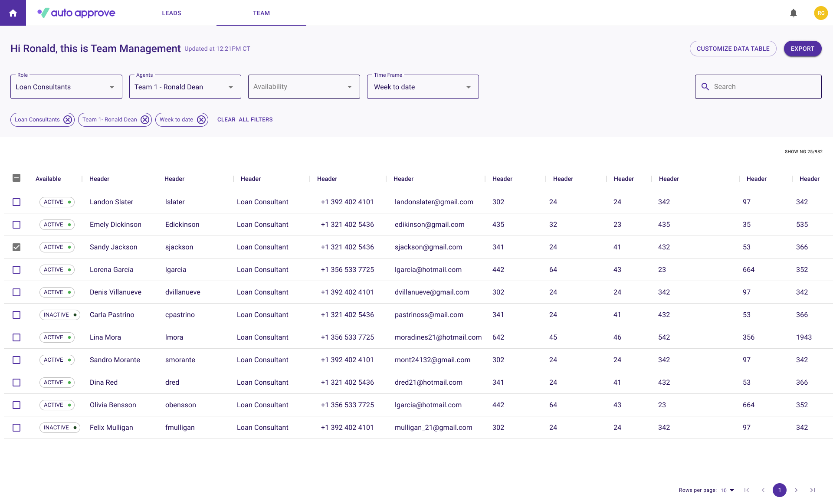Jump to the last page icon
The image size is (833, 504).
pos(813,490)
